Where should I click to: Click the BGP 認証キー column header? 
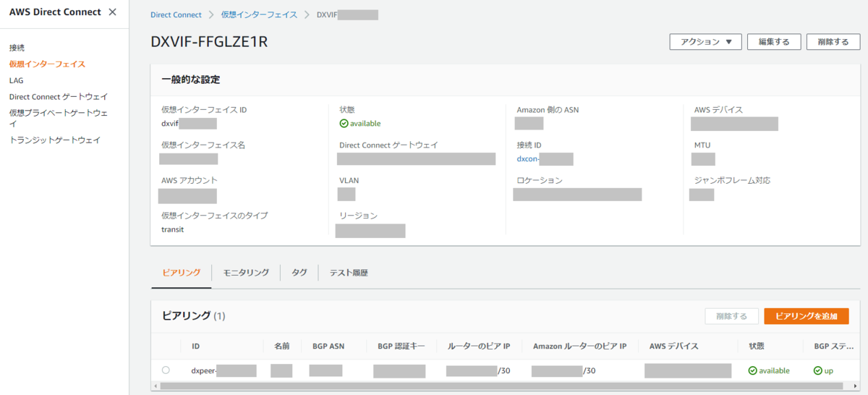click(x=401, y=347)
